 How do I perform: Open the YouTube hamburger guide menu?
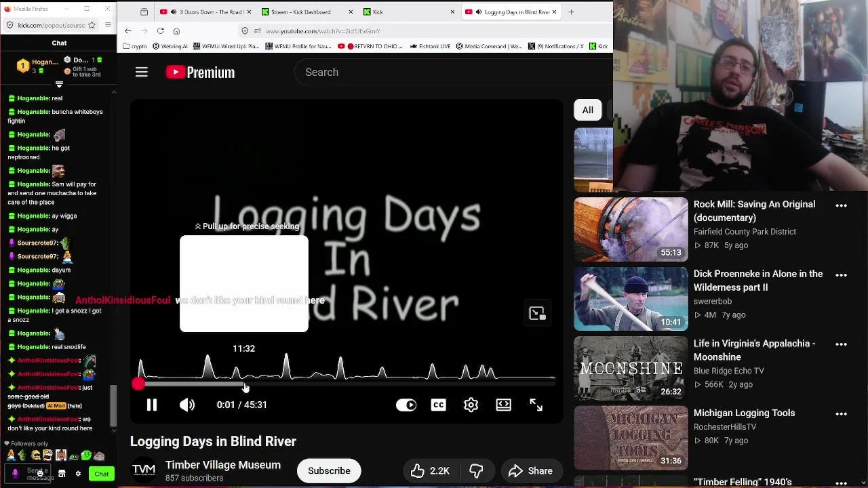142,72
